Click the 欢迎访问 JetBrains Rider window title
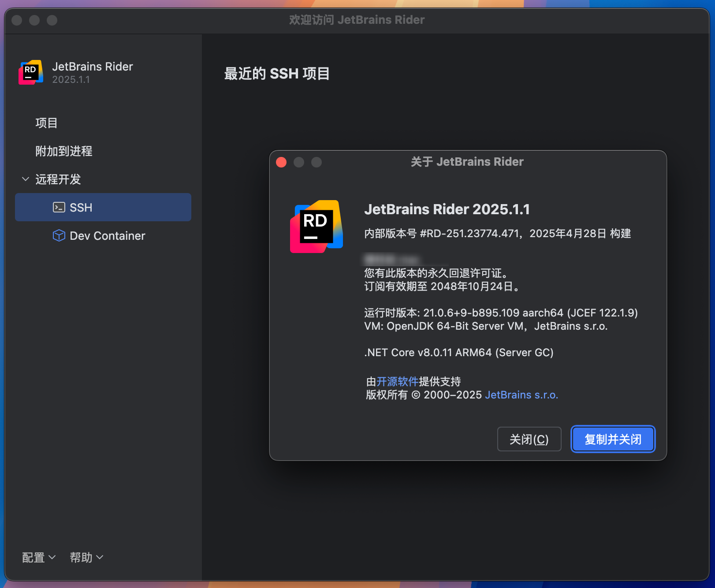The image size is (715, 588). coord(357,20)
